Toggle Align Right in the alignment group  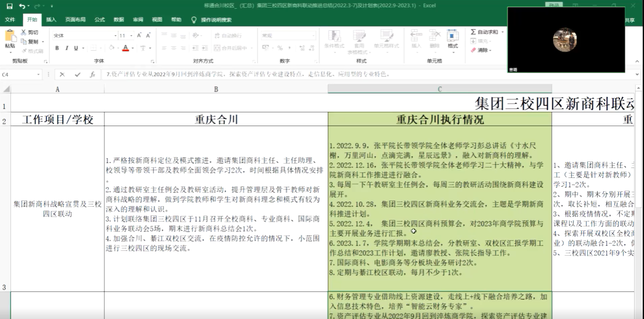[184, 48]
